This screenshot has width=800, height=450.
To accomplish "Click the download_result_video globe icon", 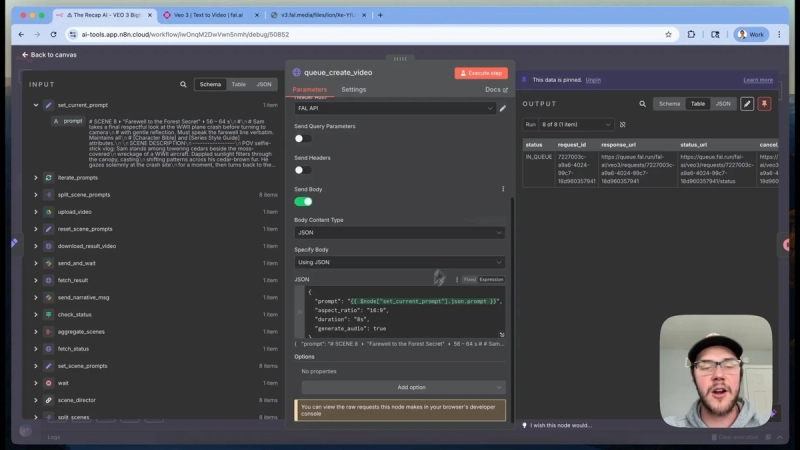I will pyautogui.click(x=48, y=246).
